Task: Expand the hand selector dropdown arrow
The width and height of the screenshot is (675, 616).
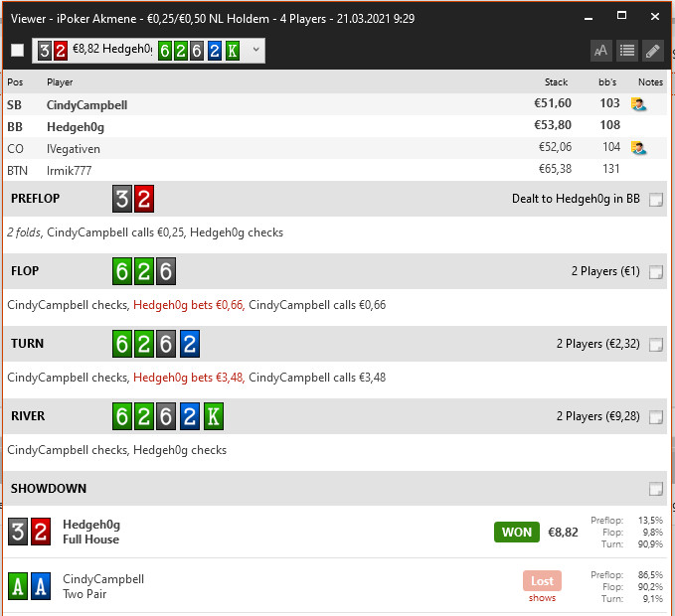Action: click(256, 50)
